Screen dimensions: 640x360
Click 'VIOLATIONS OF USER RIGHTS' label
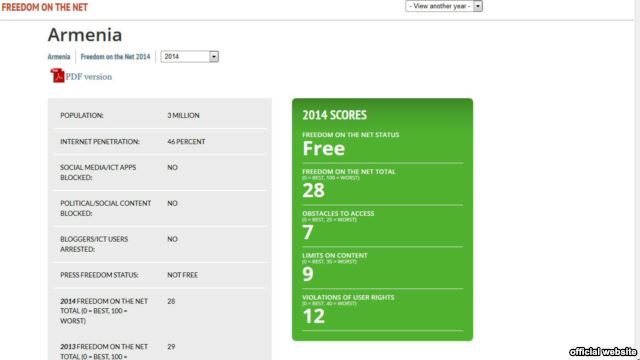coord(348,298)
